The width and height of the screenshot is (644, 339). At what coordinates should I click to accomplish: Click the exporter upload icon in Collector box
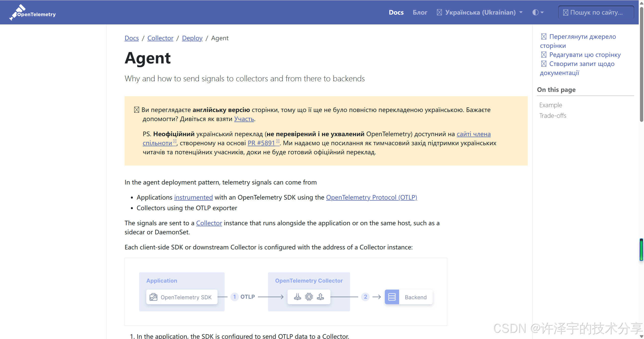(x=320, y=297)
